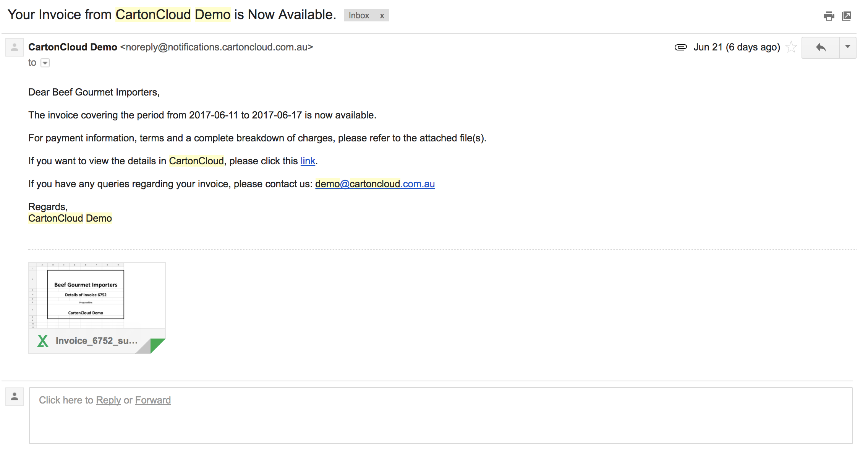
Task: Click the sender's profile avatar icon
Action: 15,47
